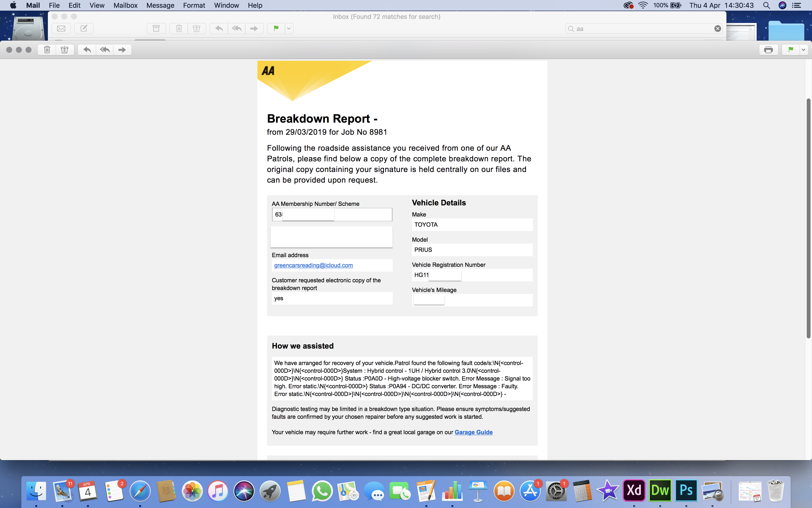Open Launchpad rocket in the Dock
Viewport: 812px width, 508px height.
tap(270, 491)
